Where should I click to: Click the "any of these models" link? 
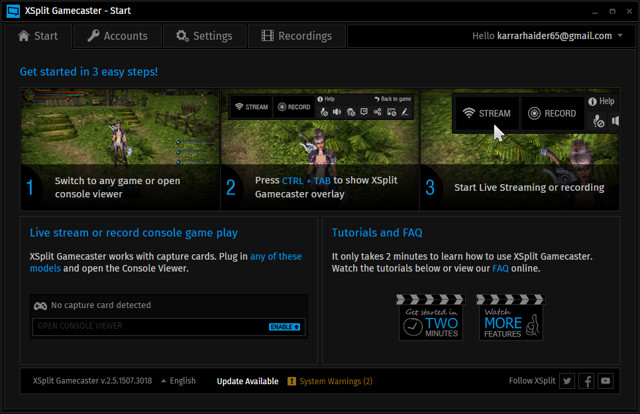pos(276,256)
